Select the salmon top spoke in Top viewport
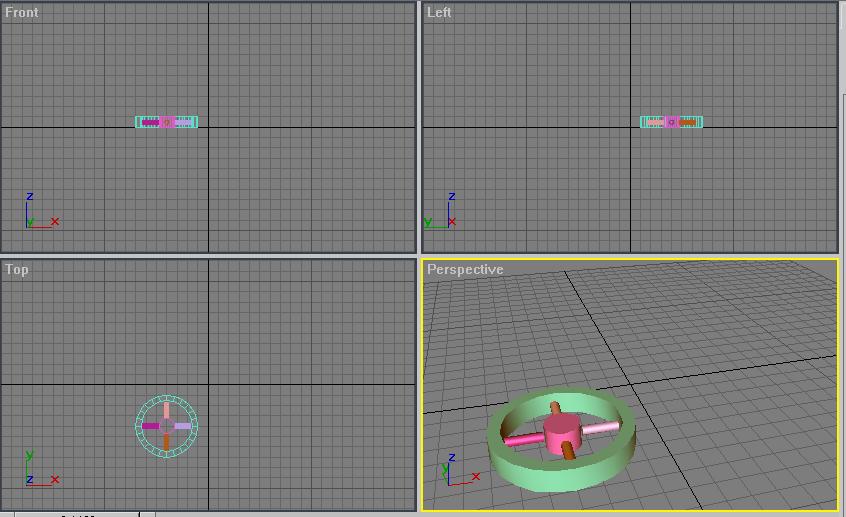Screen dimensions: 846x517 click(167, 410)
